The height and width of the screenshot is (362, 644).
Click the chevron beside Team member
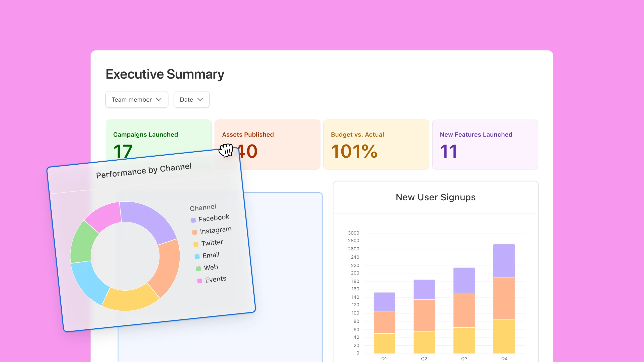(x=159, y=100)
